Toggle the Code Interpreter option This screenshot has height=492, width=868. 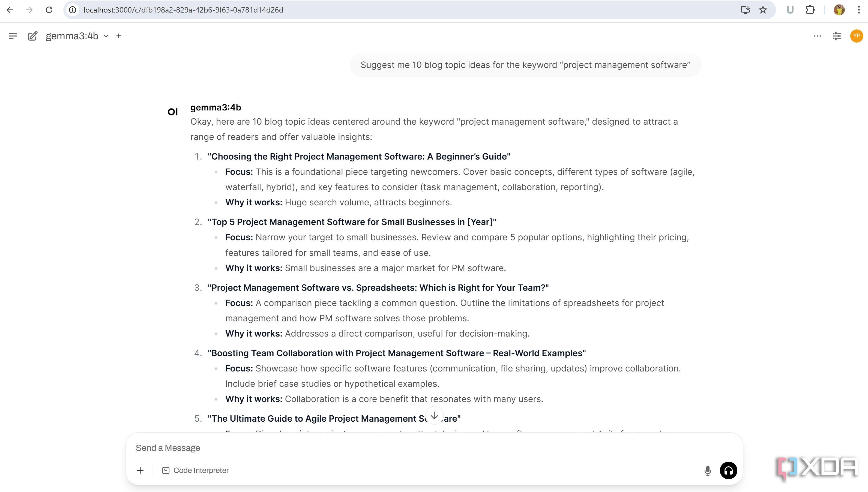(195, 470)
